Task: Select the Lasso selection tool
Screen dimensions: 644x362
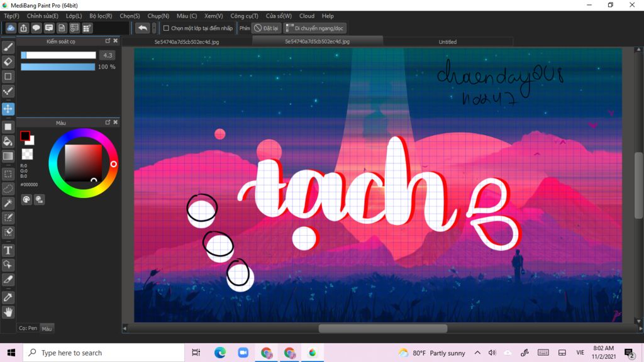Action: click(x=8, y=189)
